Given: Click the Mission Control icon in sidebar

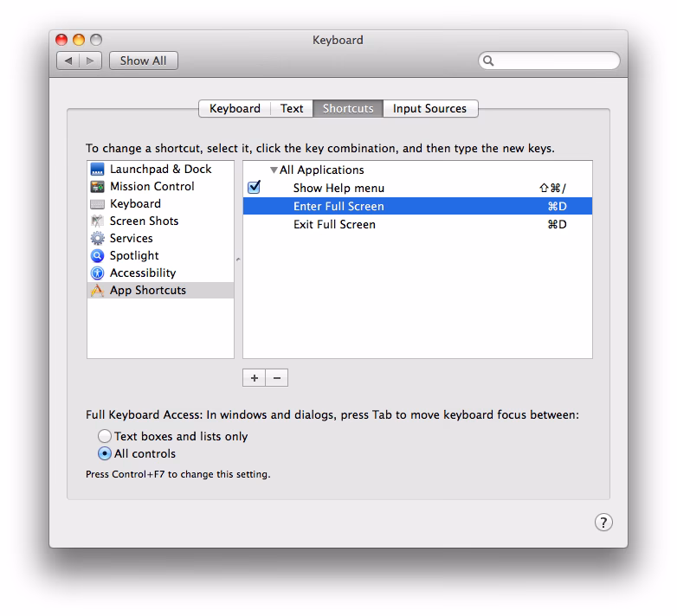Looking at the screenshot, I should coord(97,186).
